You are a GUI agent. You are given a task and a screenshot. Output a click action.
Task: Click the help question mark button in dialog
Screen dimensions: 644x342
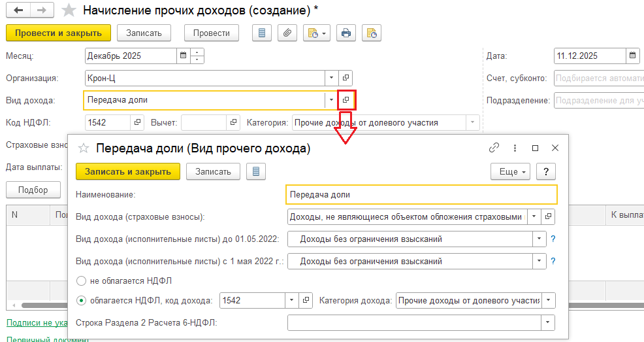tap(545, 171)
